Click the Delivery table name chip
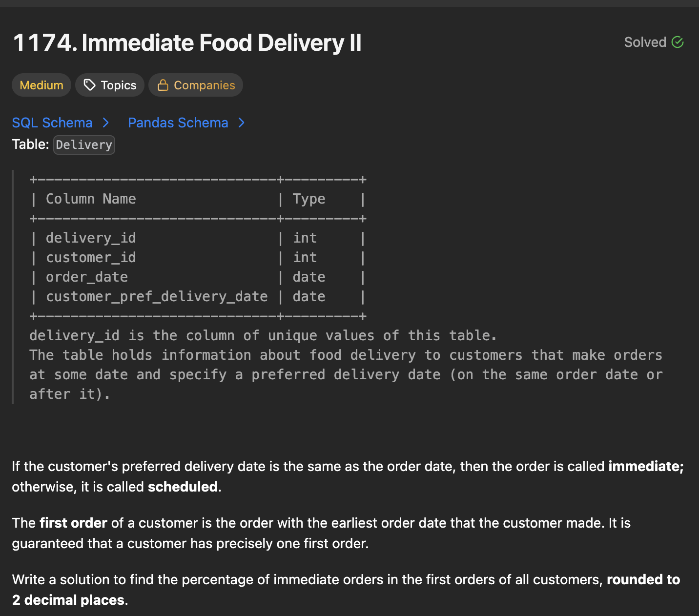699x616 pixels. pyautogui.click(x=83, y=144)
